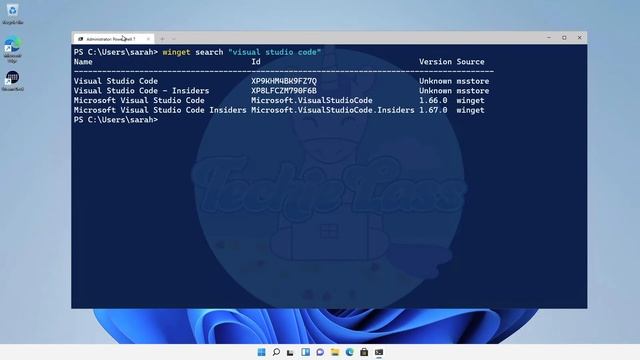Click the version 1.66.0
The image size is (640, 360).
click(433, 100)
